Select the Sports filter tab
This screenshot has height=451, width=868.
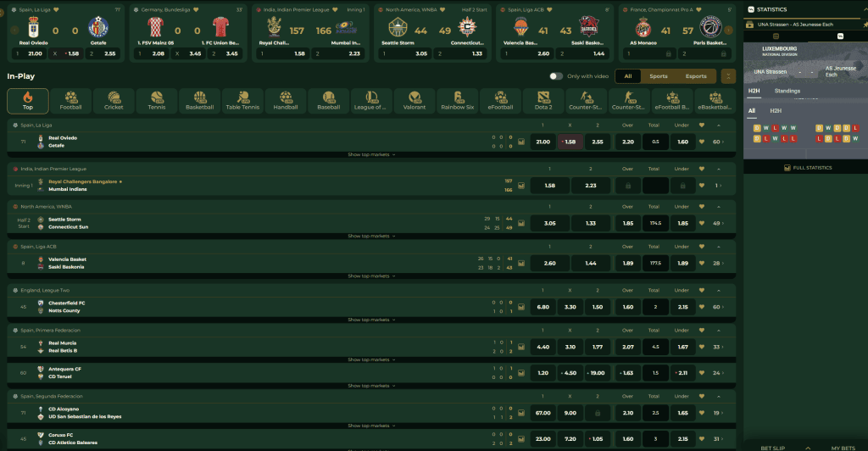tap(658, 76)
